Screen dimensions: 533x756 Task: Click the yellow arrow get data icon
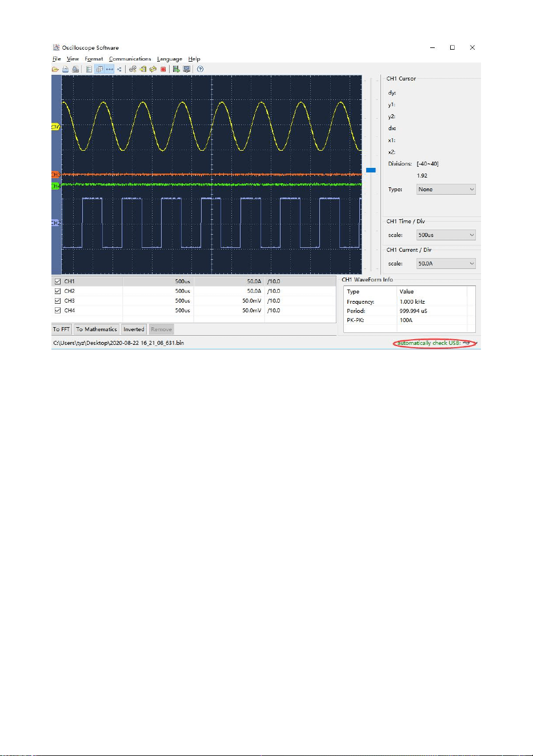click(x=143, y=69)
